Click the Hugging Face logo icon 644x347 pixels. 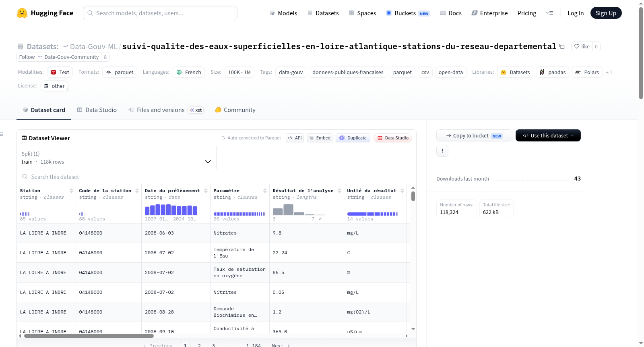click(x=22, y=13)
